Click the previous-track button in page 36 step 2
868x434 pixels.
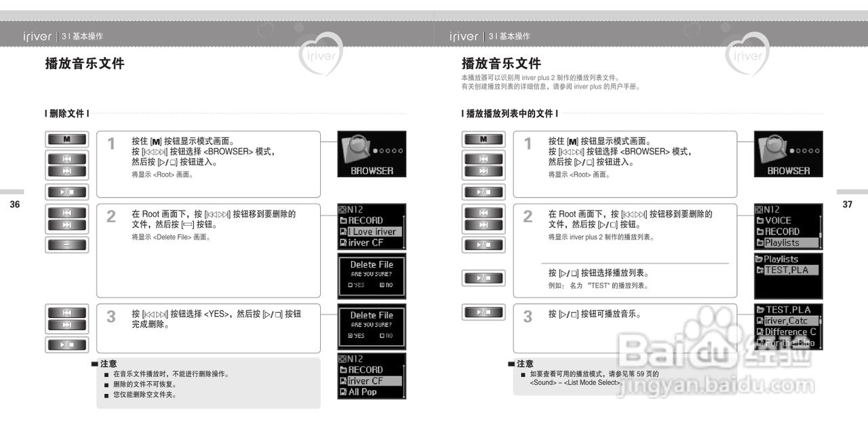[x=66, y=212]
